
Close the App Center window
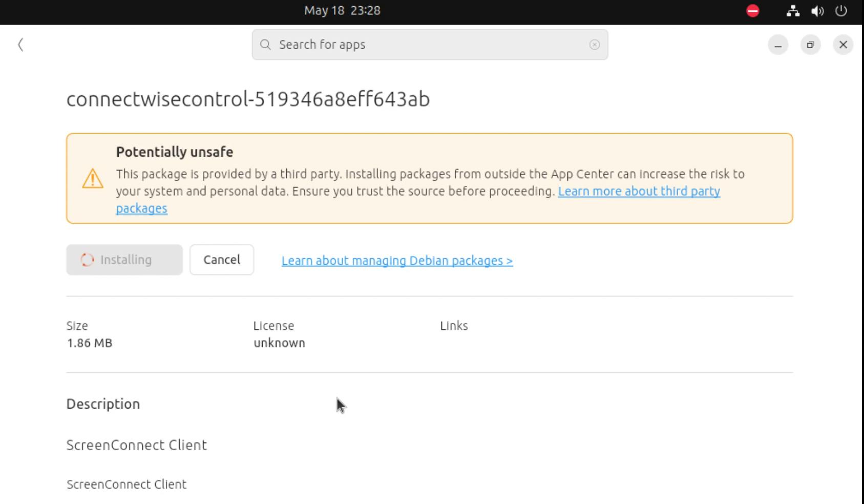tap(843, 45)
